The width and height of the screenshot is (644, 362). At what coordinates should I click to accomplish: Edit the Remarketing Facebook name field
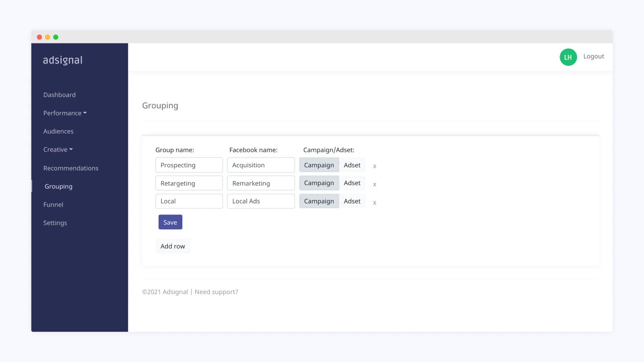(x=261, y=183)
